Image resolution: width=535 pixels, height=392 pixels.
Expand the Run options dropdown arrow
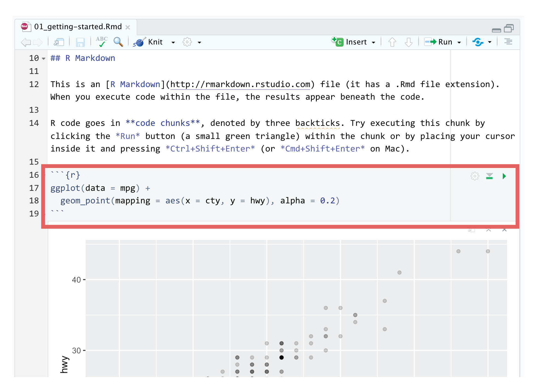pyautogui.click(x=459, y=42)
